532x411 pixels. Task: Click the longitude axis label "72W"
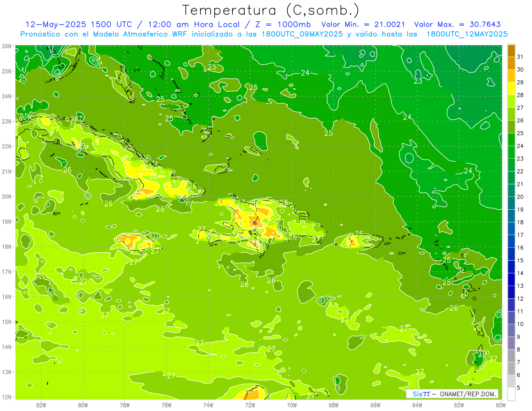coord(250,405)
